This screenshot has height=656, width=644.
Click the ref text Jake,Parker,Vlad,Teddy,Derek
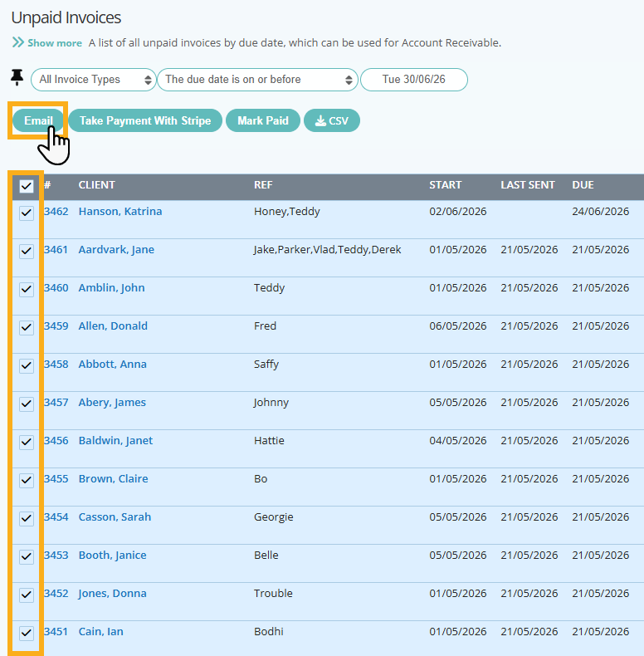[x=328, y=250]
